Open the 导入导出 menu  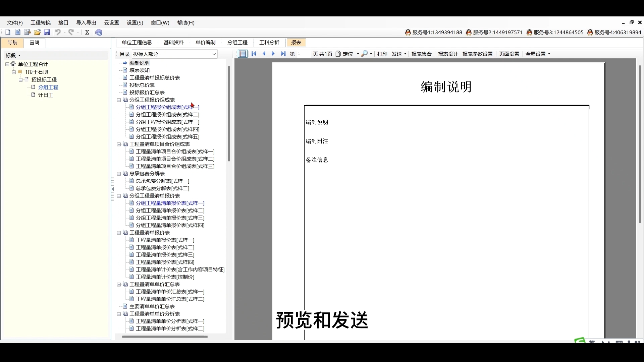tap(86, 22)
